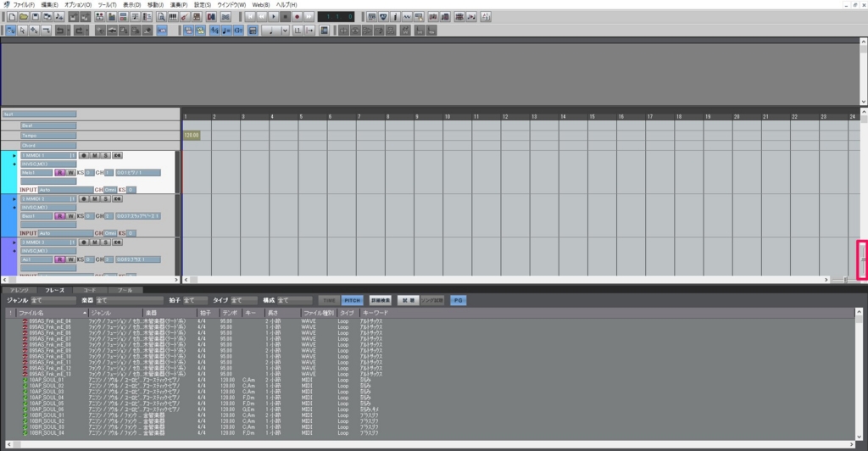Toggle the 4/4 time signature display
Screen dimensions: 868x451
[x=214, y=31]
